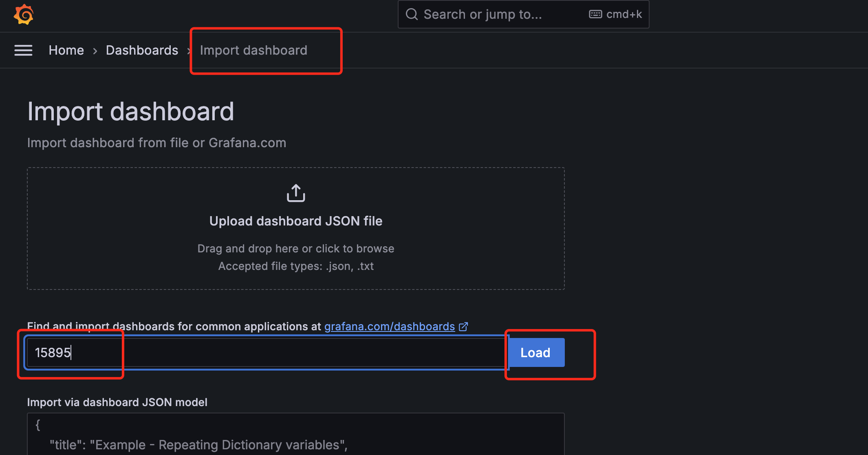Click inside the dashboard JSON model text area
This screenshot has height=455, width=868.
point(295,435)
